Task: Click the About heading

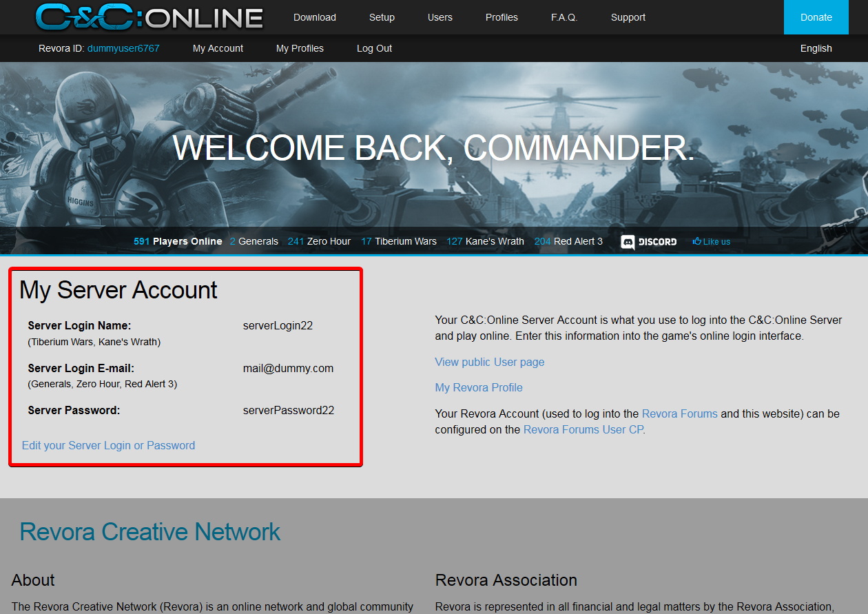Action: click(x=33, y=580)
